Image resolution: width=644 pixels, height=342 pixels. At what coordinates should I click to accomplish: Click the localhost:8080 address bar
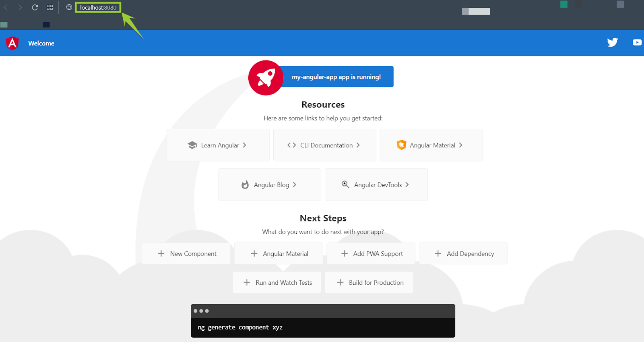[x=98, y=7]
